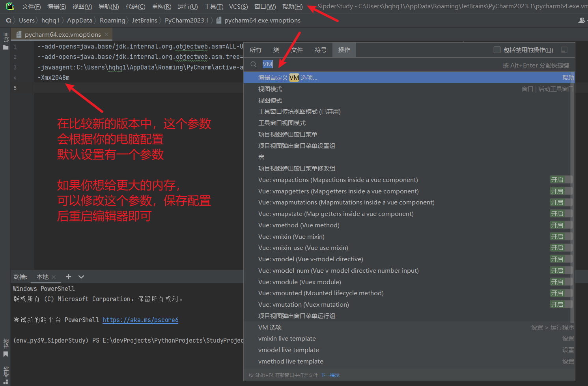588x386 pixels.
Task: Toggle Vue: vmixin (Vue mixin) switch
Action: tap(561, 236)
